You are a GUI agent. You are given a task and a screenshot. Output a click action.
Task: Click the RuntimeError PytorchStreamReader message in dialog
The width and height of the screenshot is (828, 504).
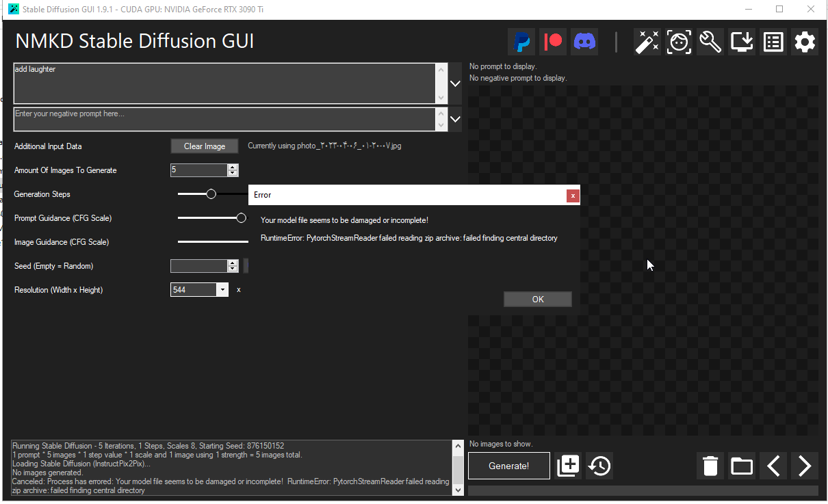tap(409, 238)
